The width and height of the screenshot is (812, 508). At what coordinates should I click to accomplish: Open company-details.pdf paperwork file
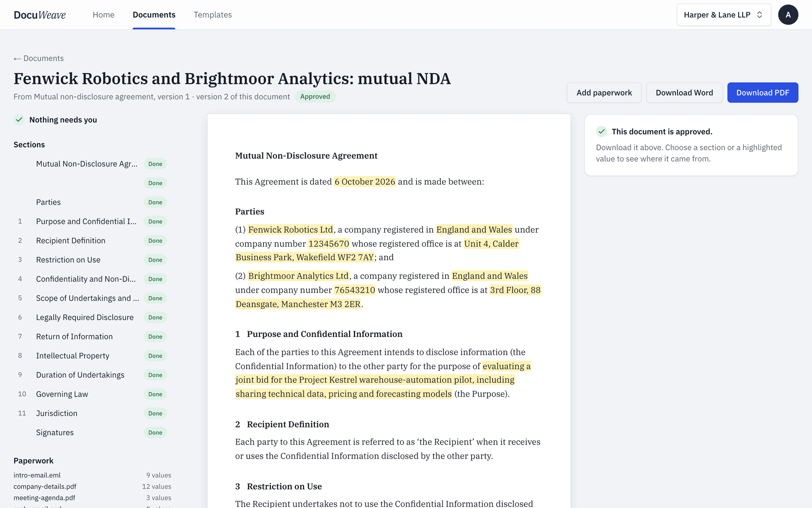pos(45,486)
